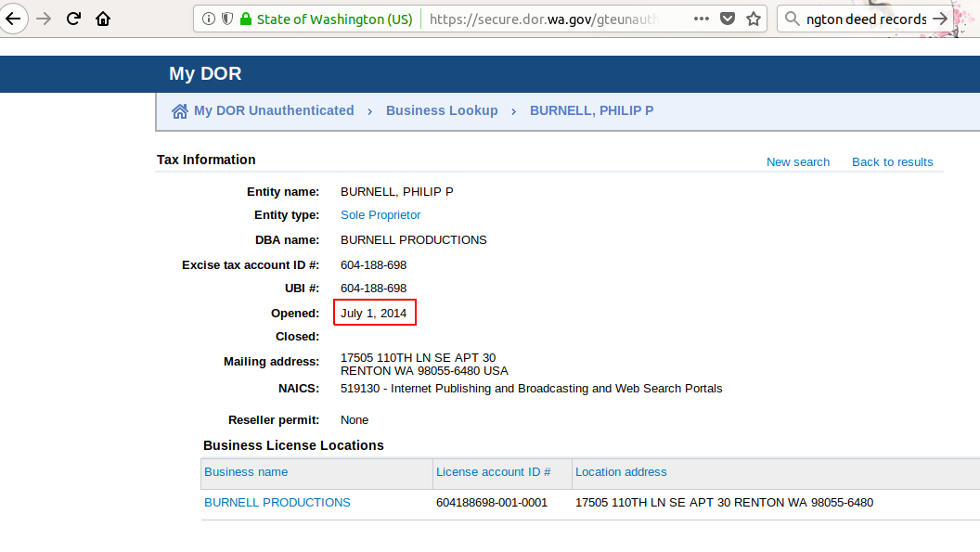Click the search box with deed records

click(x=866, y=19)
